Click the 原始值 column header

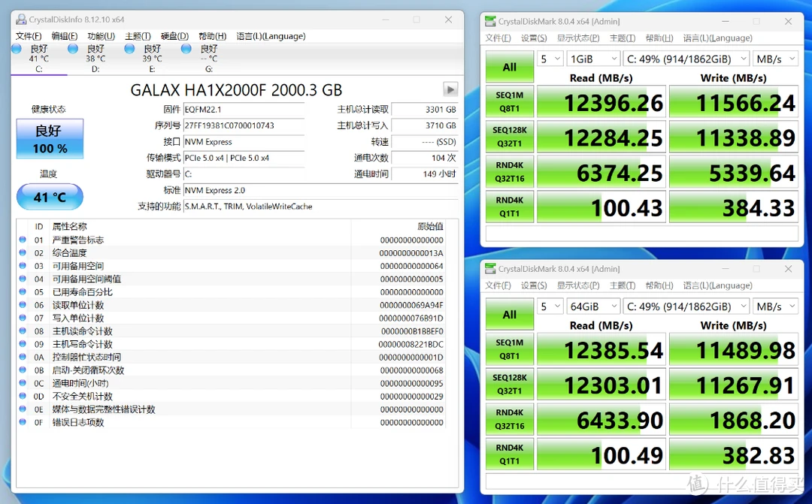click(x=430, y=226)
